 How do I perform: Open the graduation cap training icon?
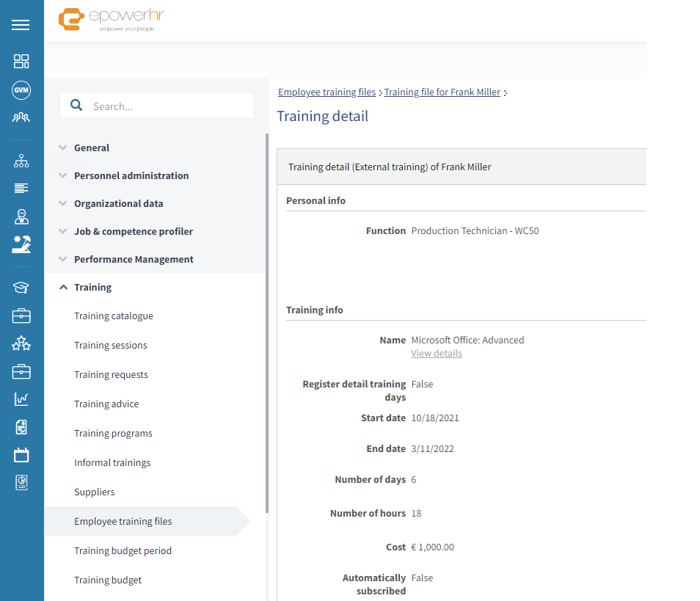[x=21, y=287]
